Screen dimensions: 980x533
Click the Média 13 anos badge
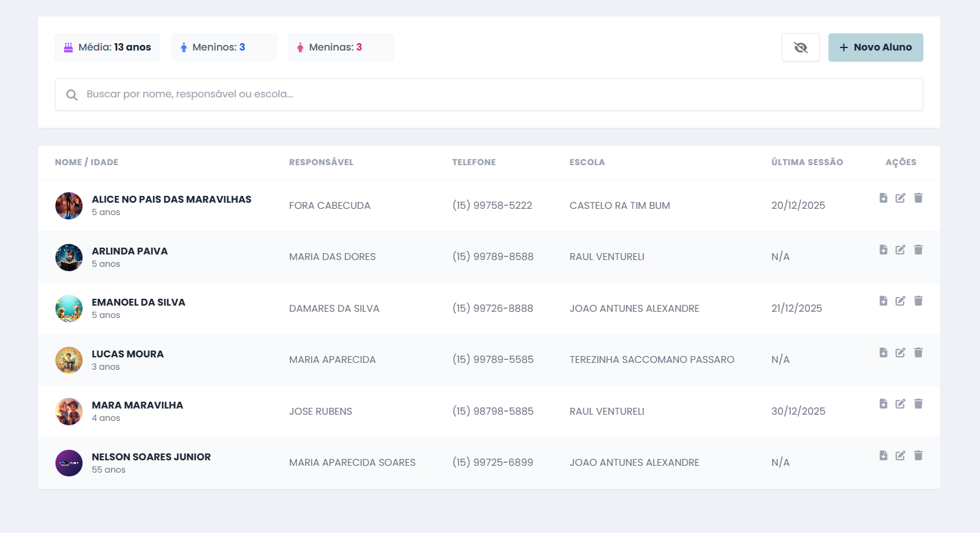[x=107, y=47]
